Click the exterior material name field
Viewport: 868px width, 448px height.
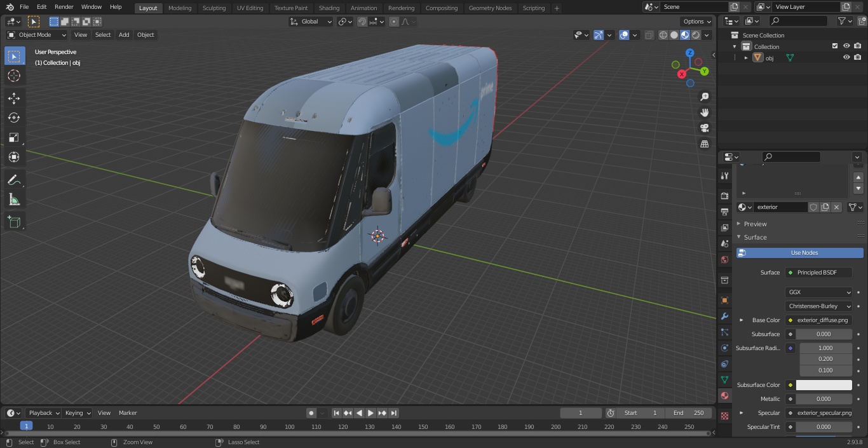click(x=780, y=207)
